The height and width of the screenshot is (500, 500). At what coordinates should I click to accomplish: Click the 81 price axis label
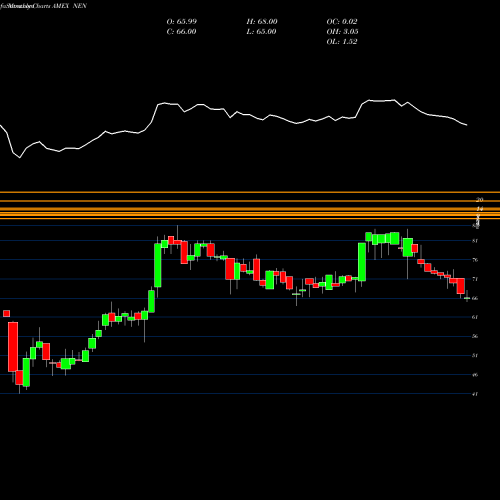click(475, 241)
